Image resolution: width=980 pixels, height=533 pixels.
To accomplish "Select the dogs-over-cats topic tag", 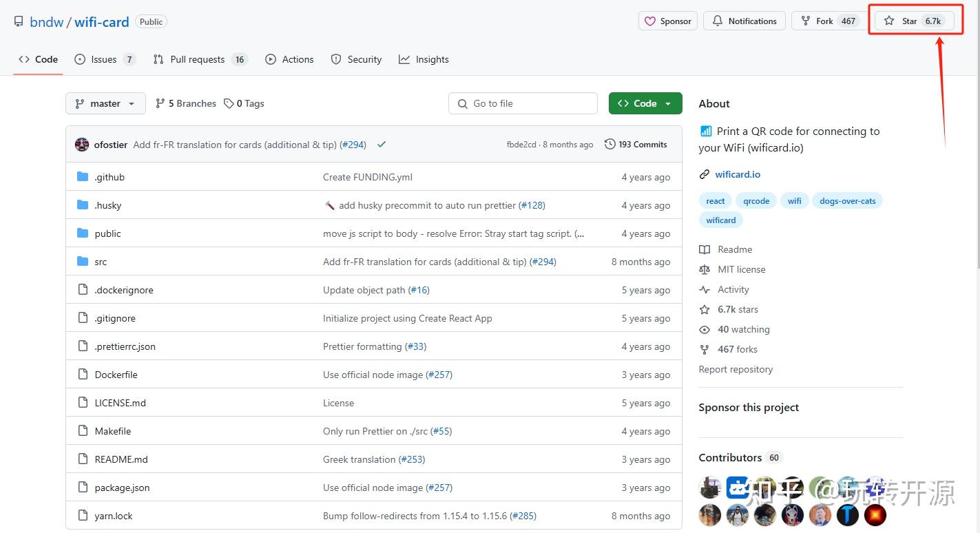I will [847, 201].
